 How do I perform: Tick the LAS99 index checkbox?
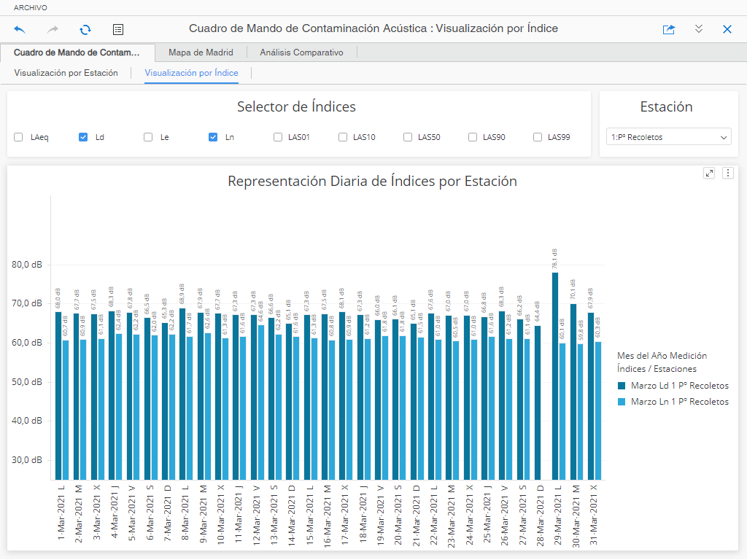coord(538,137)
